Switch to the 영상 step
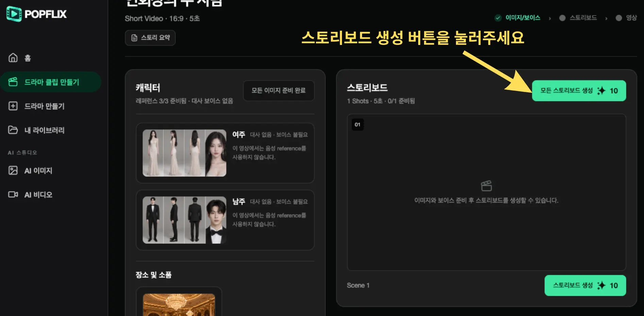This screenshot has width=644, height=316. pos(631,18)
